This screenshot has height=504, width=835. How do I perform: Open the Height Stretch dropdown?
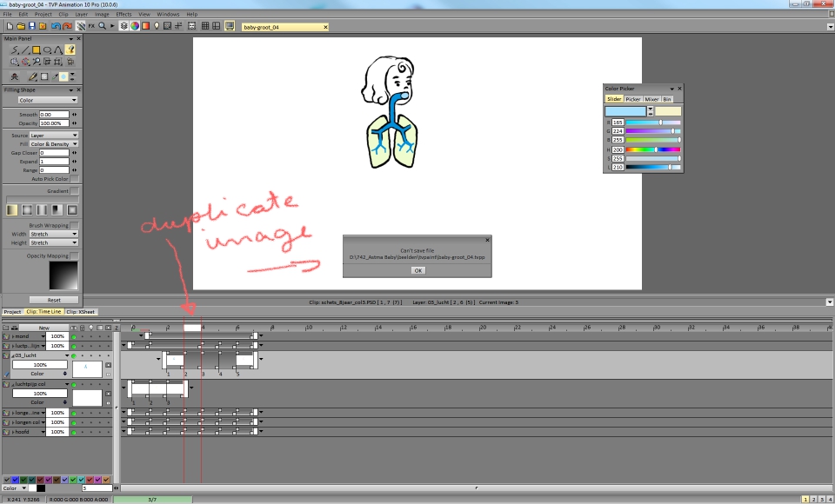54,242
